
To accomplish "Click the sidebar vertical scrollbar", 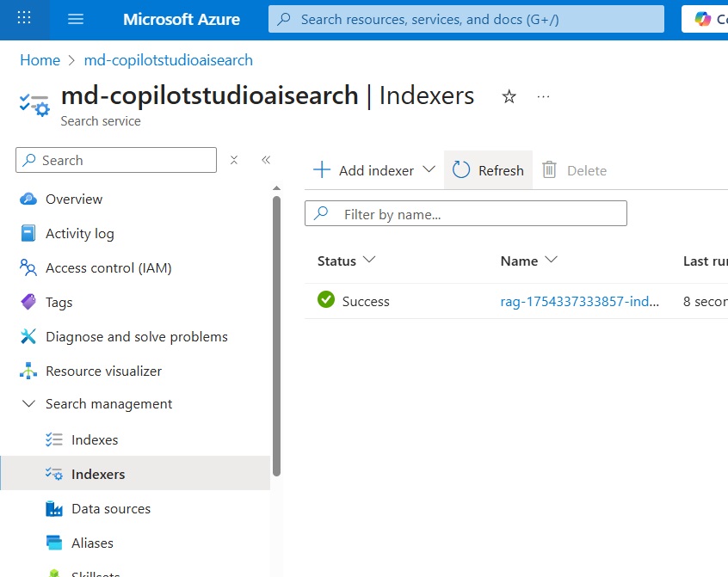I will [x=277, y=336].
